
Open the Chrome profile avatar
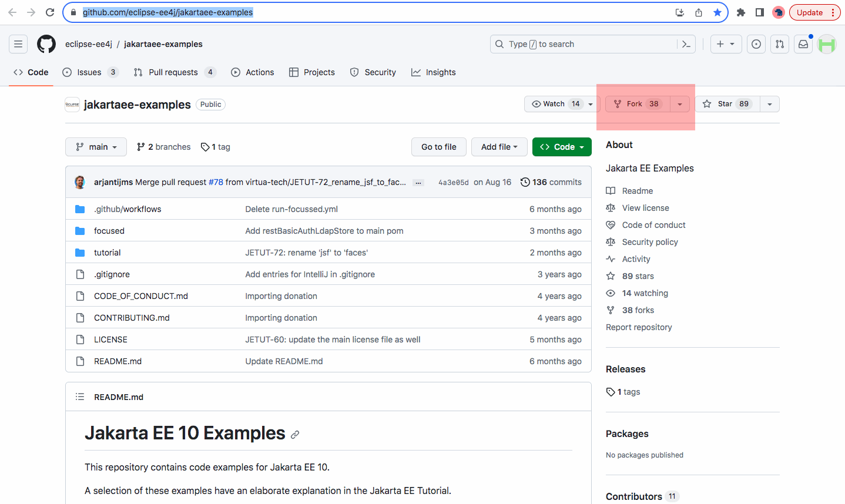pyautogui.click(x=779, y=12)
